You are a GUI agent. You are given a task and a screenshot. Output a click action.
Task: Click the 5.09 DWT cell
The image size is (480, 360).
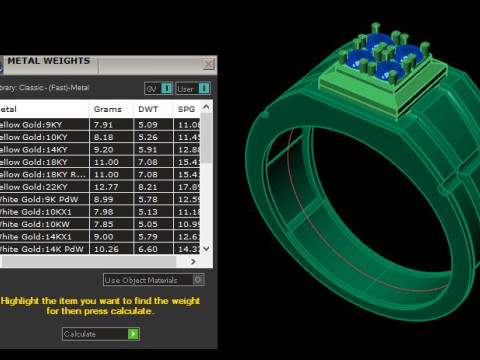click(x=153, y=125)
